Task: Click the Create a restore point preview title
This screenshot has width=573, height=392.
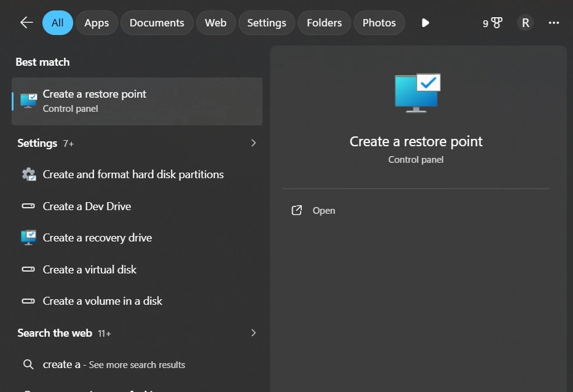Action: [416, 141]
